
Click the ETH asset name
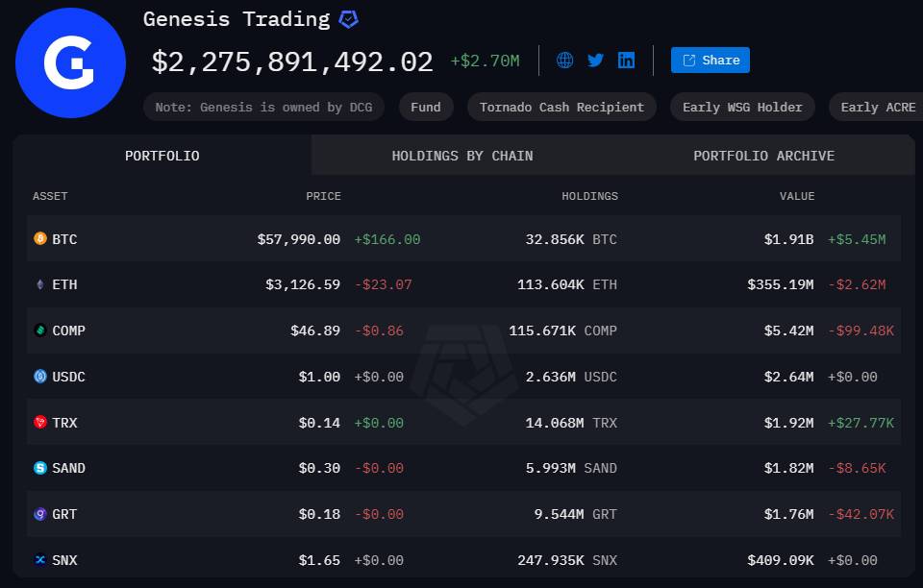tap(64, 284)
